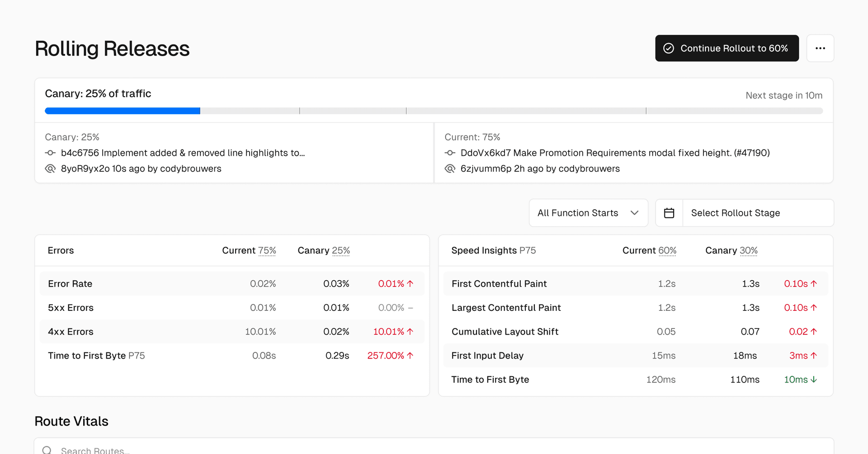
Task: Click the search icon in Route Vitals
Action: click(x=47, y=450)
